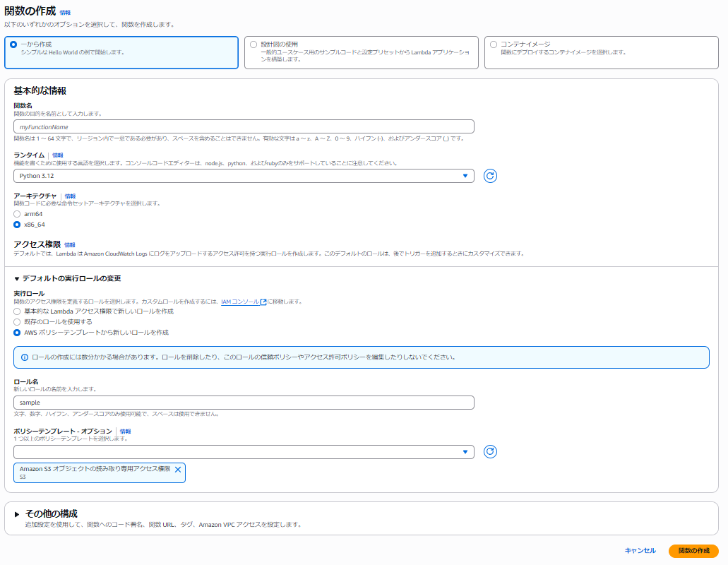Open the ポリシーテンプレート dropdown list
728x565 pixels.
coord(244,452)
